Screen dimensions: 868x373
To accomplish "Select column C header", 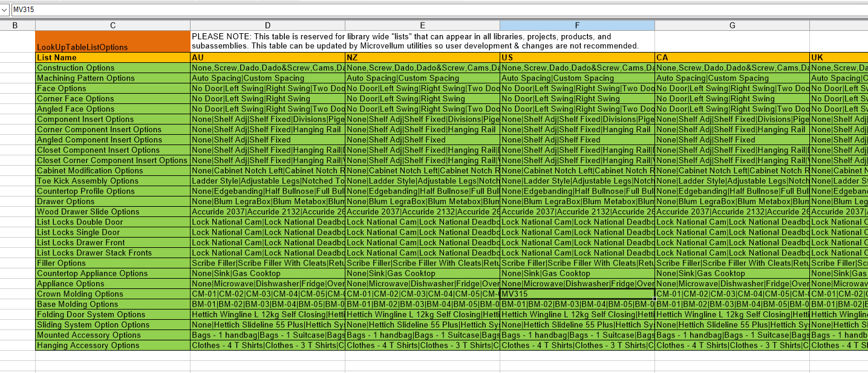I will pyautogui.click(x=113, y=25).
